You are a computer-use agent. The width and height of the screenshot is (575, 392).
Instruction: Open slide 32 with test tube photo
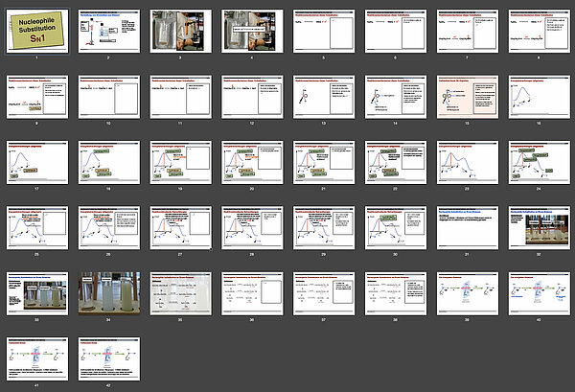pos(539,226)
